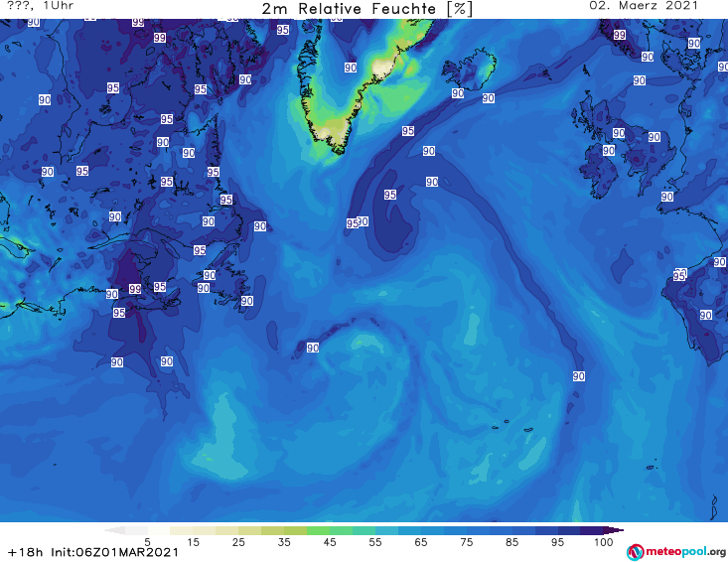This screenshot has height=562, width=728.
Task: Click the 90 contour label just left of Greenland's east coast
Action: pos(351,68)
